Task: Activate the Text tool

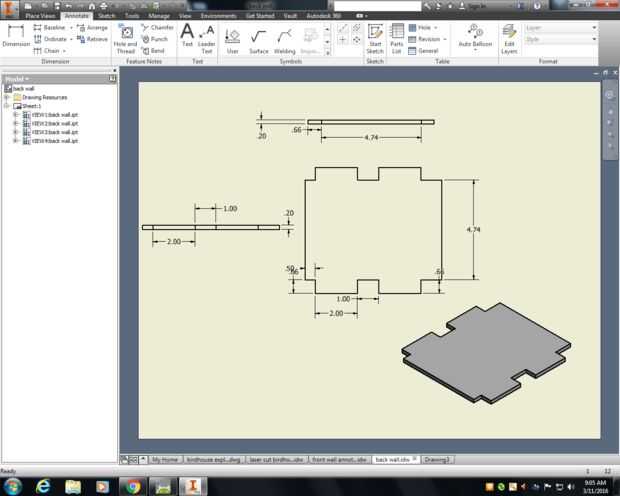Action: (187, 35)
